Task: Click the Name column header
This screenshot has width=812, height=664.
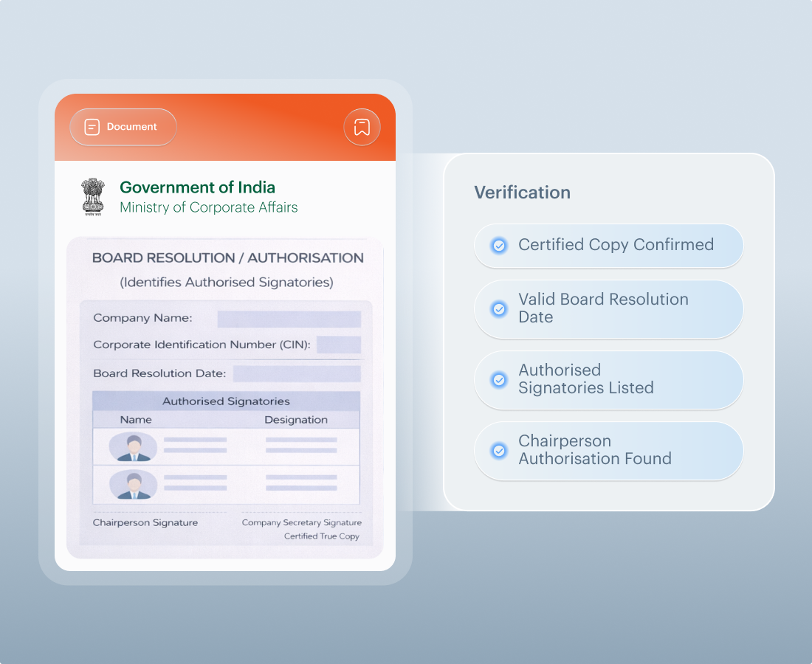Action: [136, 420]
